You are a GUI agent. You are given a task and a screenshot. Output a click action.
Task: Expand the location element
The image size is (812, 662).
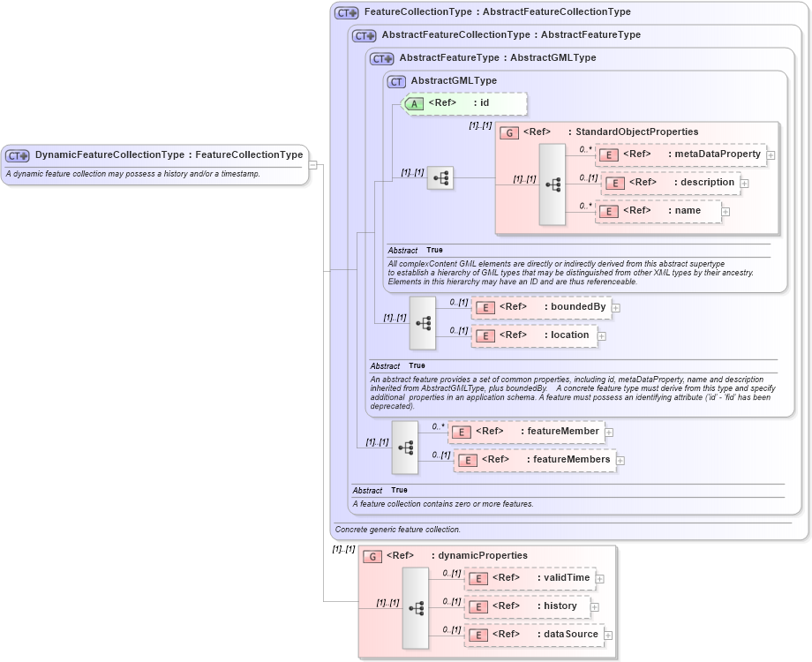(x=602, y=336)
